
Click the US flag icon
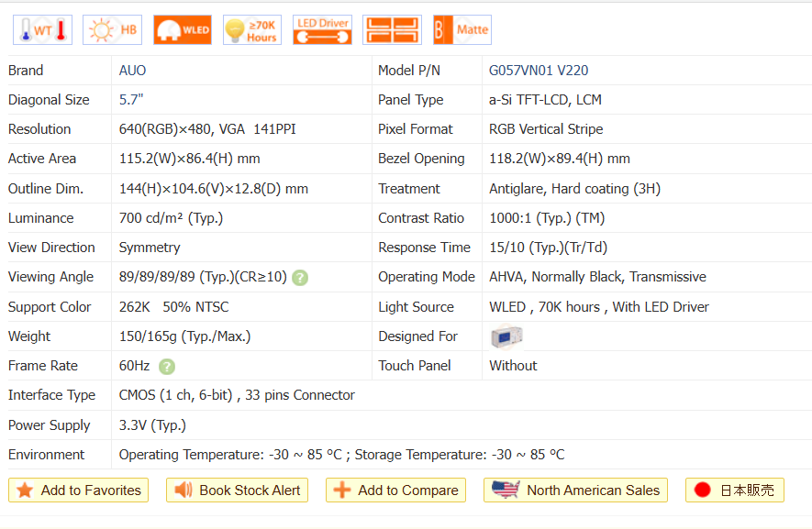point(505,490)
